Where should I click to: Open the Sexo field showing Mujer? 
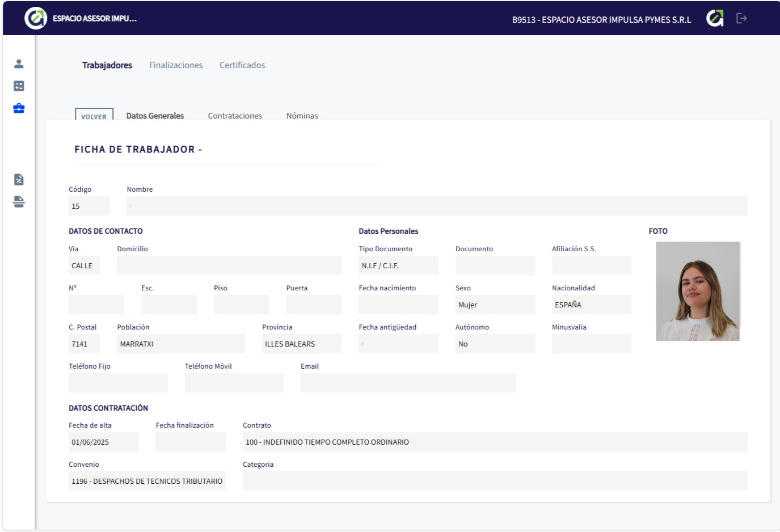[x=495, y=305]
